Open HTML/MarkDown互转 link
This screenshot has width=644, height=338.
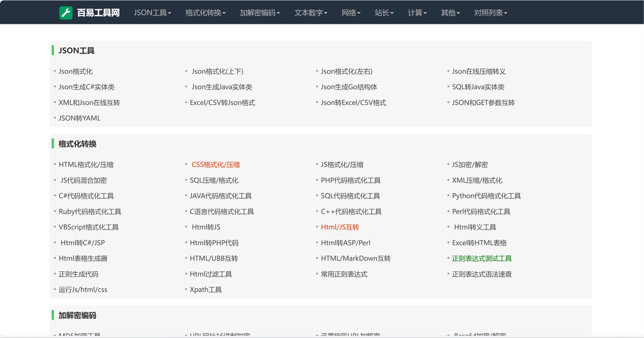(356, 258)
